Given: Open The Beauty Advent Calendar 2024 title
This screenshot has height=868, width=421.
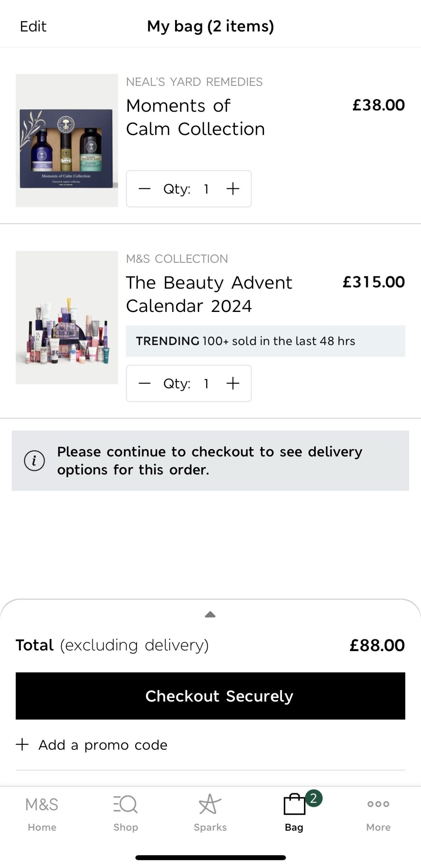Looking at the screenshot, I should click(209, 294).
